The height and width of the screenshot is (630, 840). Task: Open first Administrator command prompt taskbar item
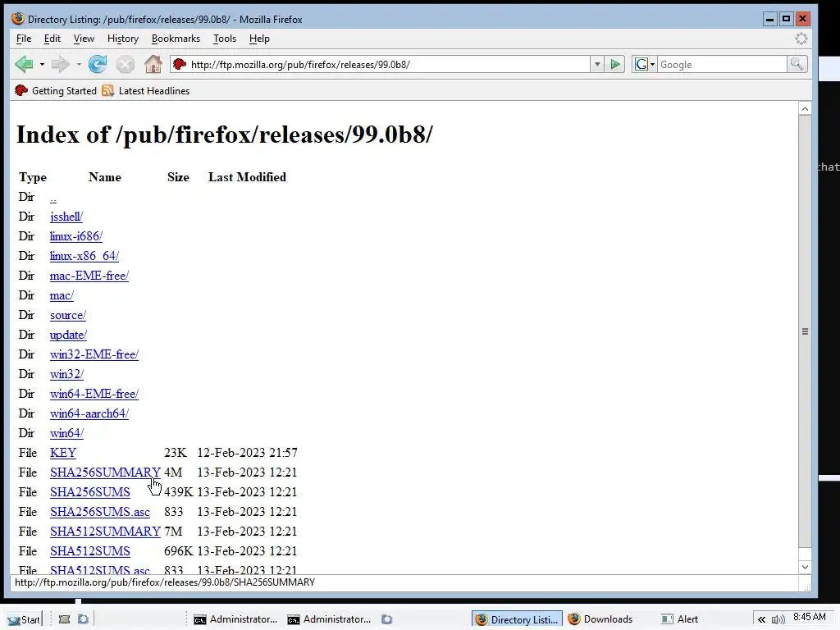pos(235,619)
